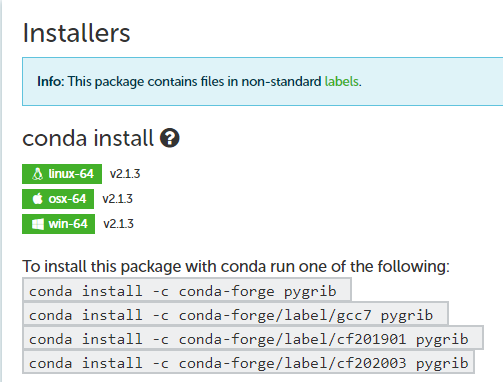
Task: Click the Info non-standard labels banner
Action: pos(263,81)
